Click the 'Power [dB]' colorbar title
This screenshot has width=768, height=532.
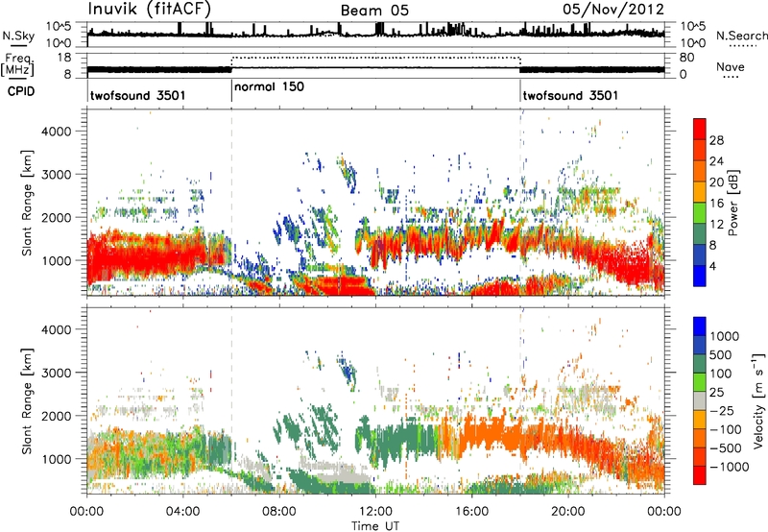tap(732, 203)
